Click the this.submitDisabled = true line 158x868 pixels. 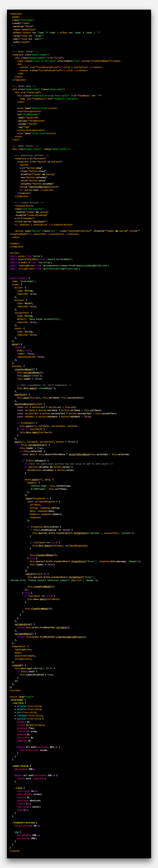[x=37, y=675]
